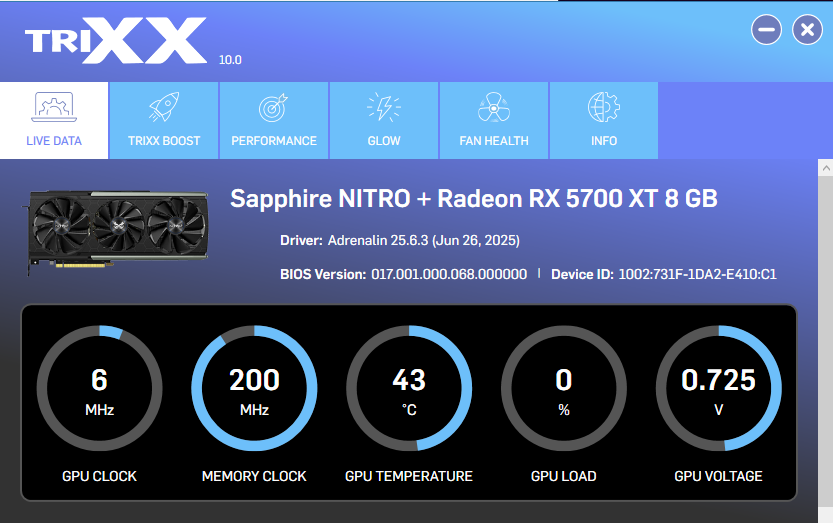Open the PERFORMANCE tab
833x523 pixels.
point(274,121)
